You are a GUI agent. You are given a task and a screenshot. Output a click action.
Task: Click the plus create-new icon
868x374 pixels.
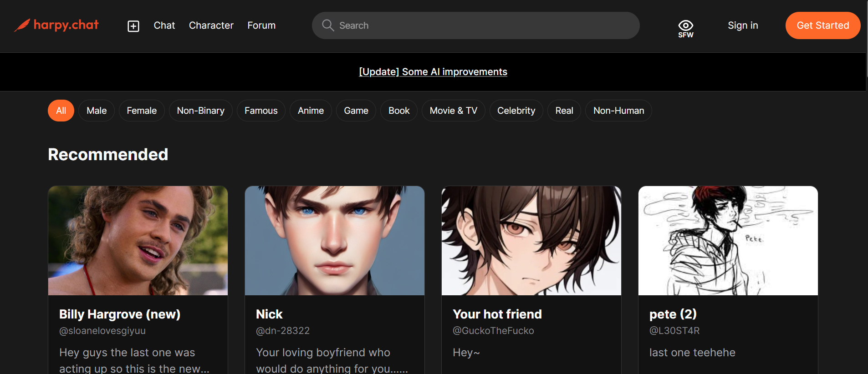click(133, 26)
